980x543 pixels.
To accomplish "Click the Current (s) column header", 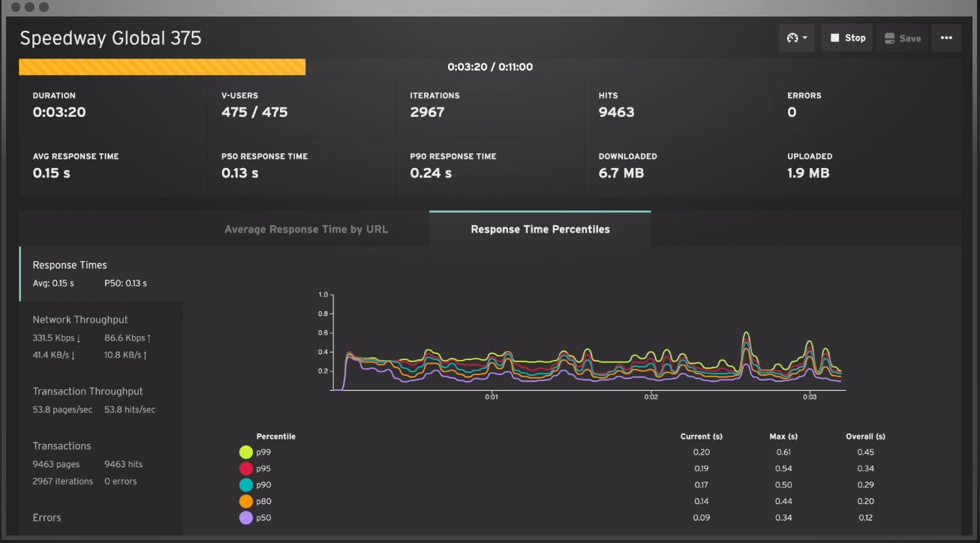I will coord(702,436).
